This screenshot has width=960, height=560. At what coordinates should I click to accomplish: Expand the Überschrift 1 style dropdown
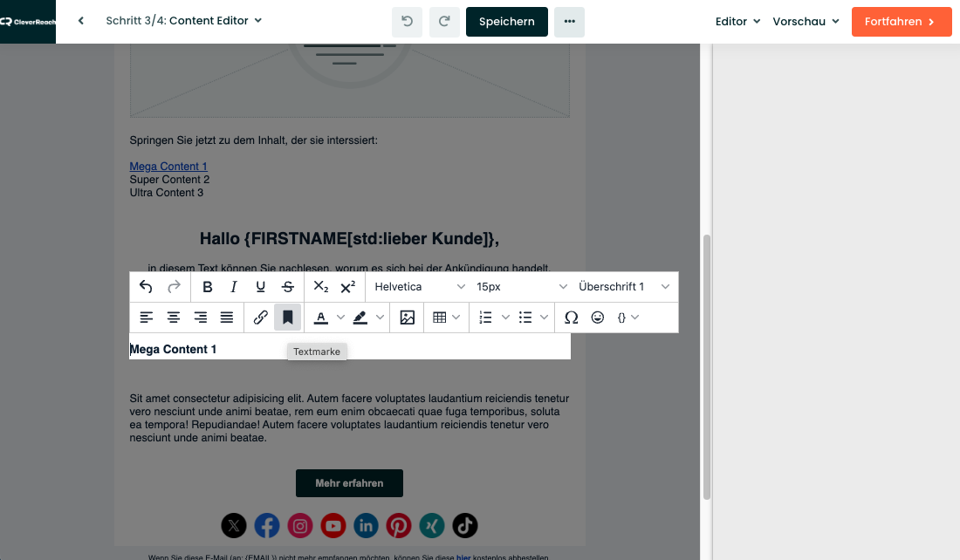[624, 286]
